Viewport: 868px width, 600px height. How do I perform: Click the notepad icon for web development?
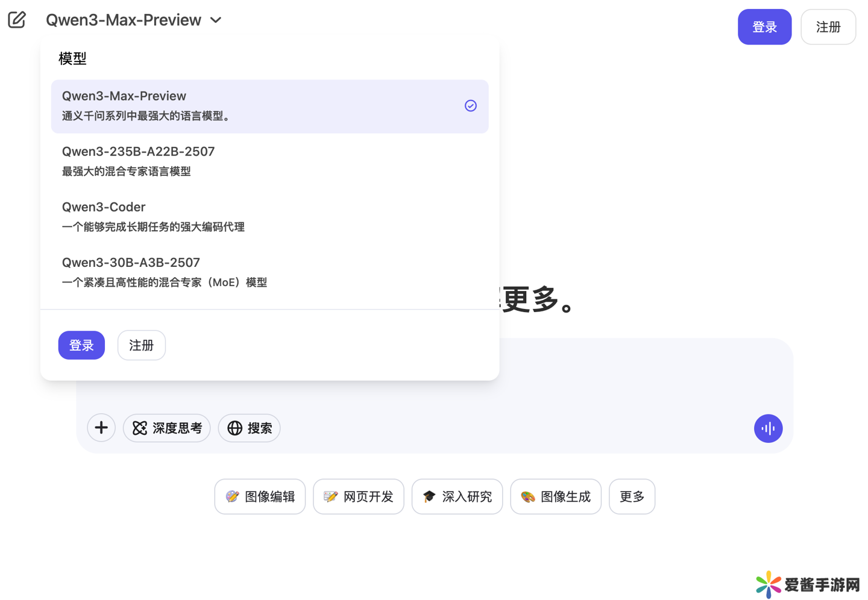coord(330,496)
